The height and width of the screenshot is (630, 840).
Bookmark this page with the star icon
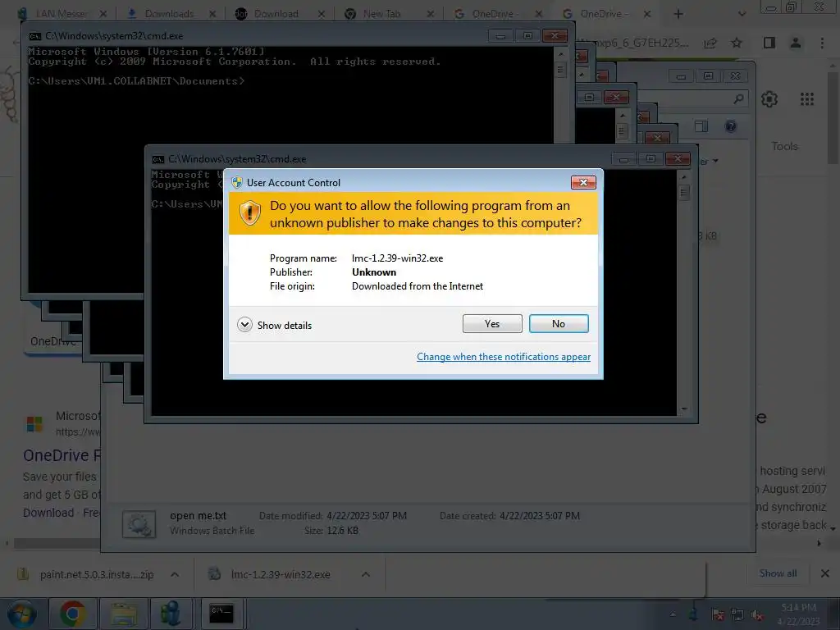click(x=737, y=43)
